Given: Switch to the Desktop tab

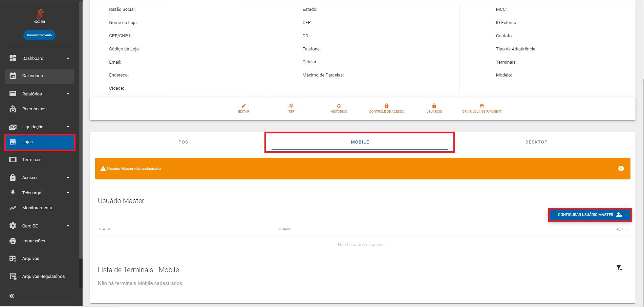Looking at the screenshot, I should click(x=536, y=142).
